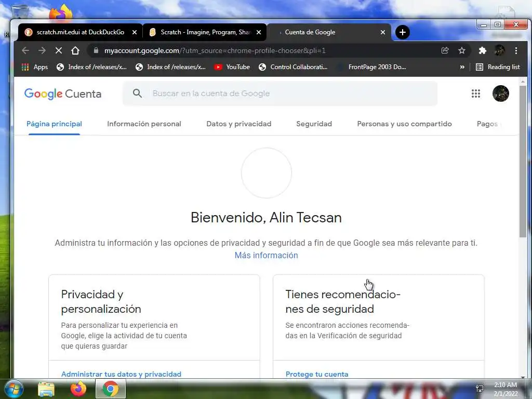Open a new tab with plus button

403,32
